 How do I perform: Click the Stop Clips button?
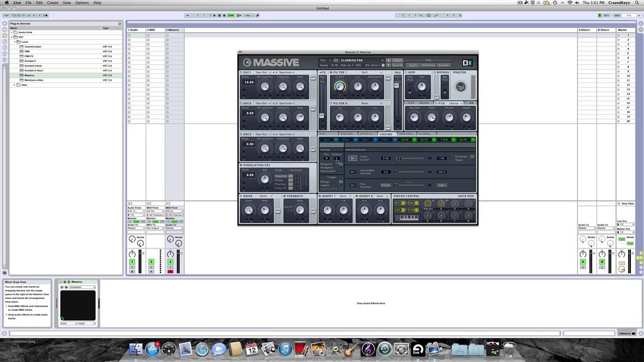(x=626, y=204)
